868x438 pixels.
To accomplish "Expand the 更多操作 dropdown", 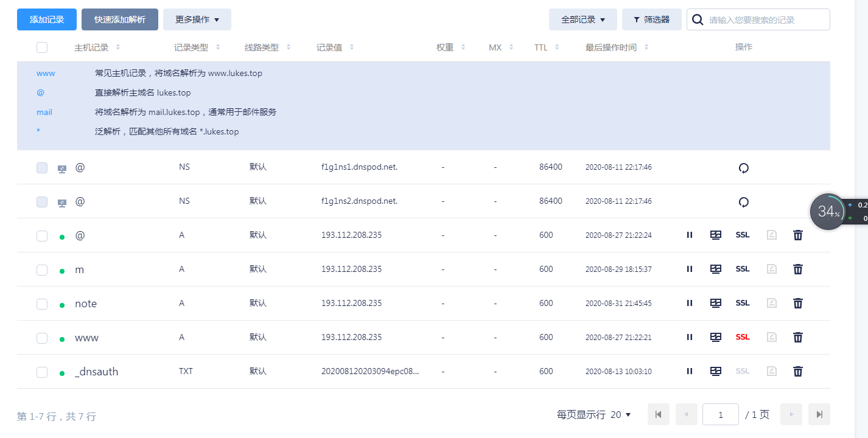I will coord(197,19).
